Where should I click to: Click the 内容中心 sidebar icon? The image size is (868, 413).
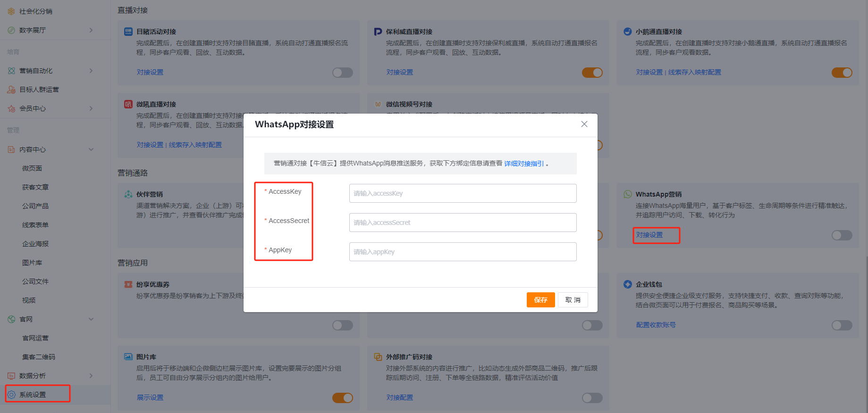(11, 149)
